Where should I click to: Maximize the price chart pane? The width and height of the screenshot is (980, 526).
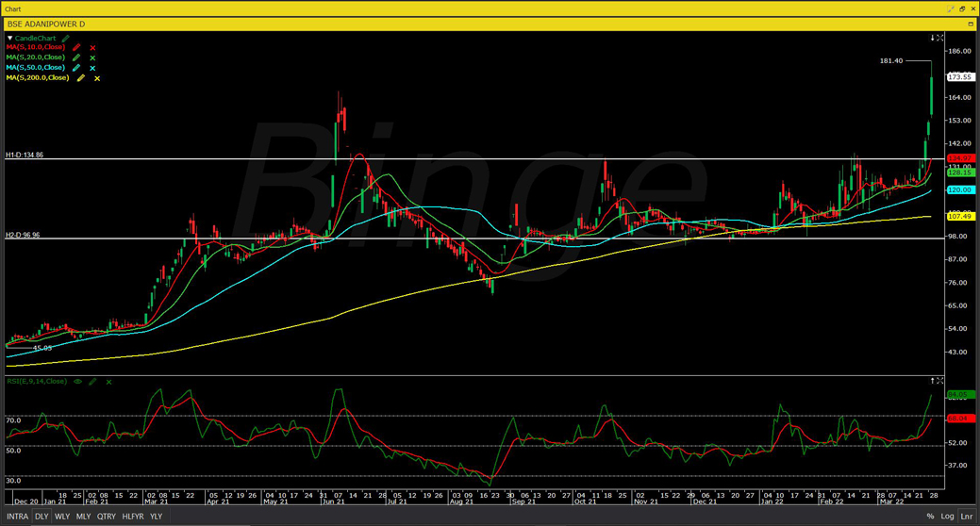tap(940, 38)
